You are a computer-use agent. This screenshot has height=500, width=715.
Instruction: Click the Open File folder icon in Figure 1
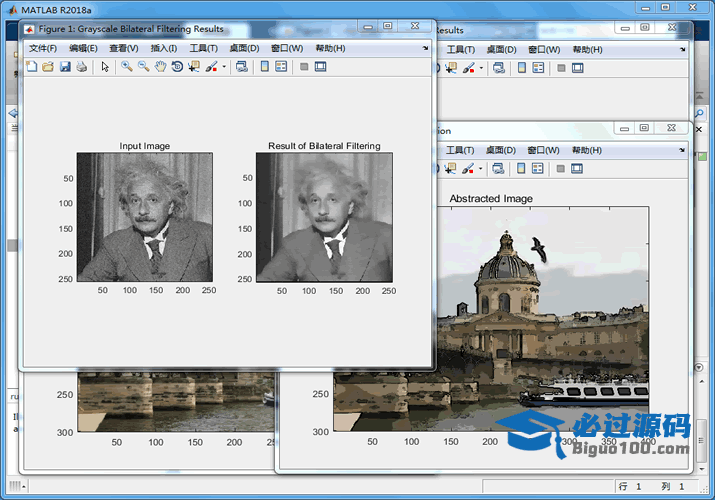[x=47, y=67]
